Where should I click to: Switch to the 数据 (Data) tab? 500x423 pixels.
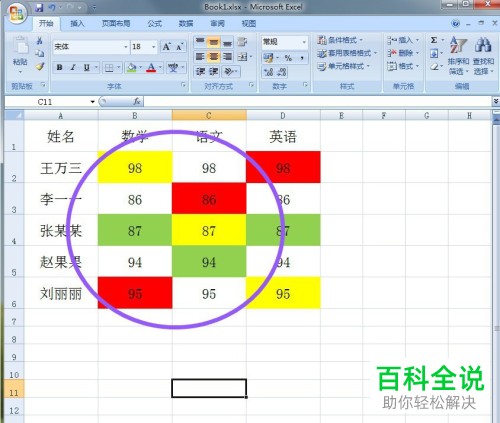coord(186,23)
